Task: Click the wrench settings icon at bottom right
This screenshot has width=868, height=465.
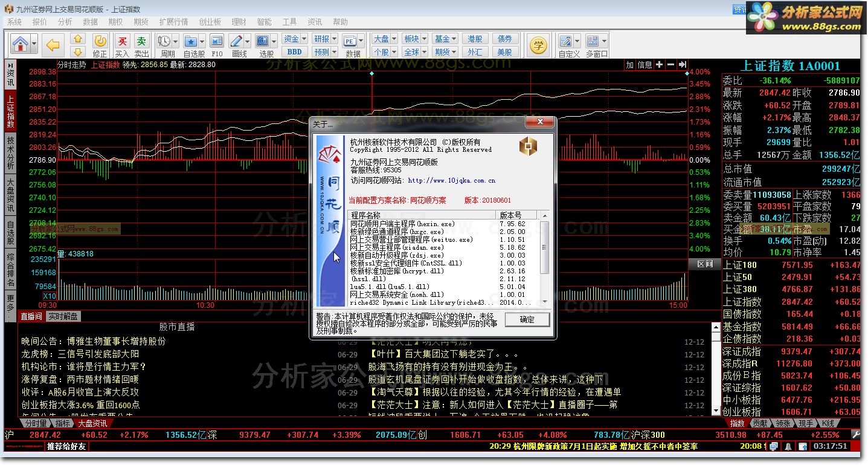Action: [x=856, y=435]
